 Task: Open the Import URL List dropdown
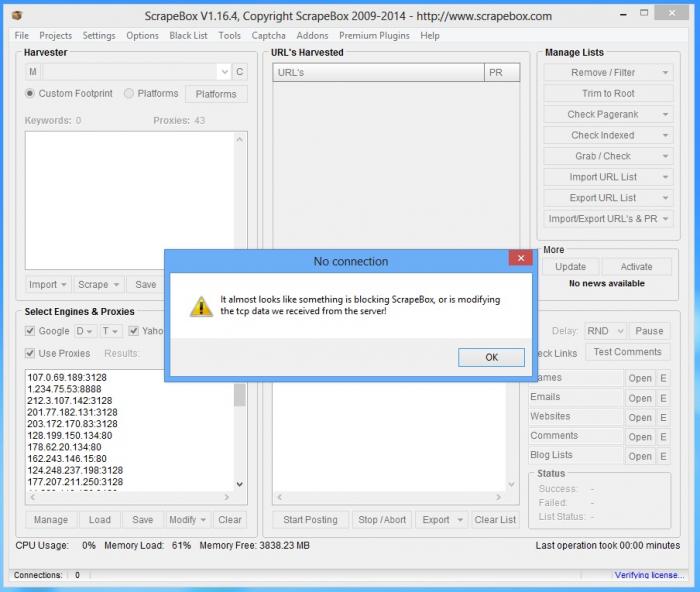click(x=608, y=177)
